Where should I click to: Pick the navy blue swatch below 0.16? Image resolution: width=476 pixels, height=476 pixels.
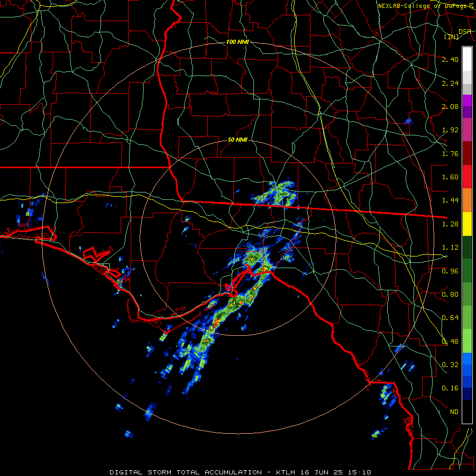tap(467, 393)
